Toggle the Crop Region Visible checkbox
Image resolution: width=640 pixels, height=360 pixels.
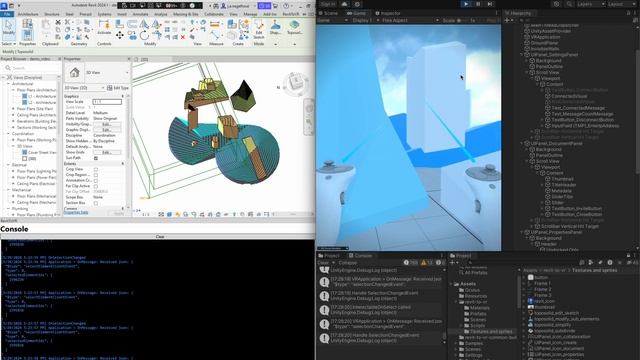tap(96, 175)
